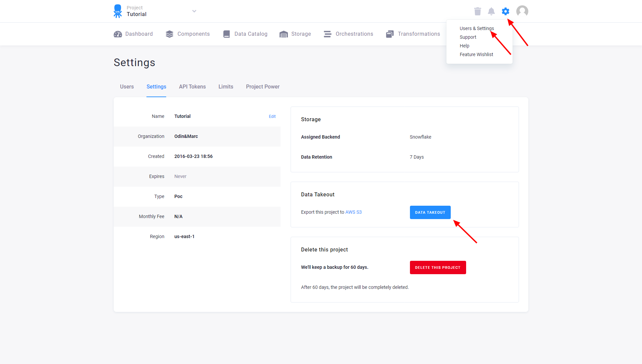This screenshot has width=642, height=364.
Task: Click the Orchestrations lines icon
Action: point(328,34)
